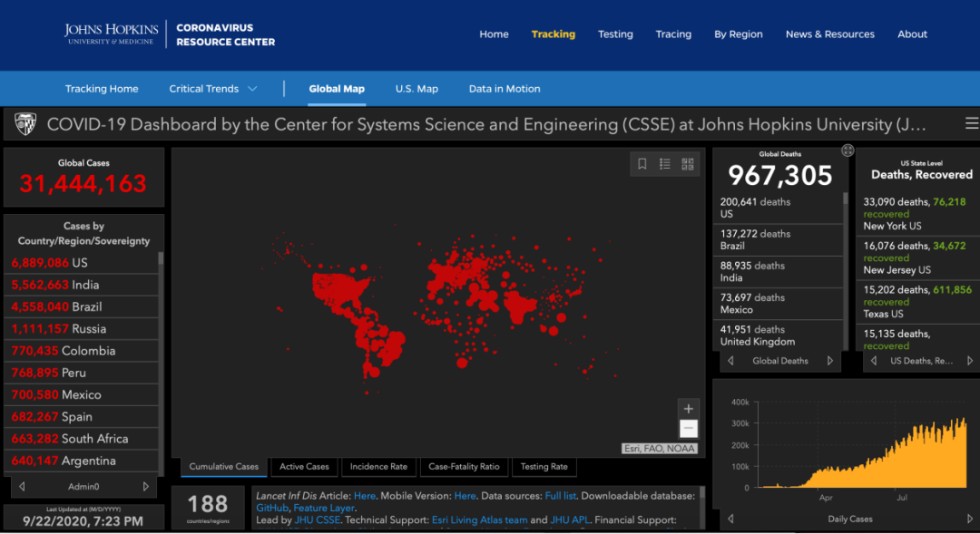
Task: Select the Global Map tab
Action: click(x=337, y=89)
